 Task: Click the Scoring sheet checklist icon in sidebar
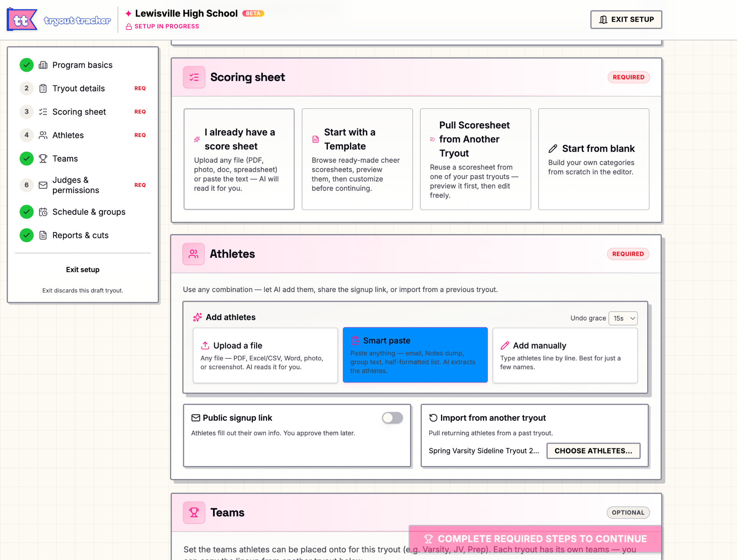click(x=43, y=112)
